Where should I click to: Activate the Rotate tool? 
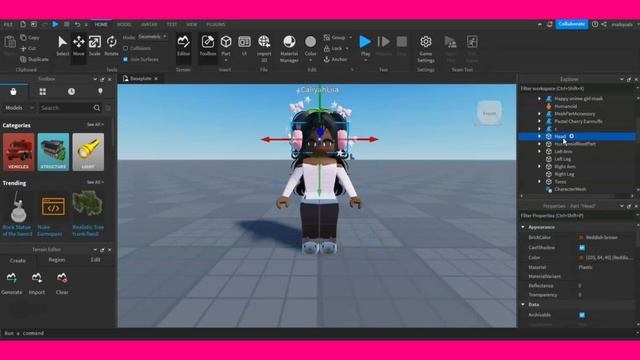pos(111,45)
